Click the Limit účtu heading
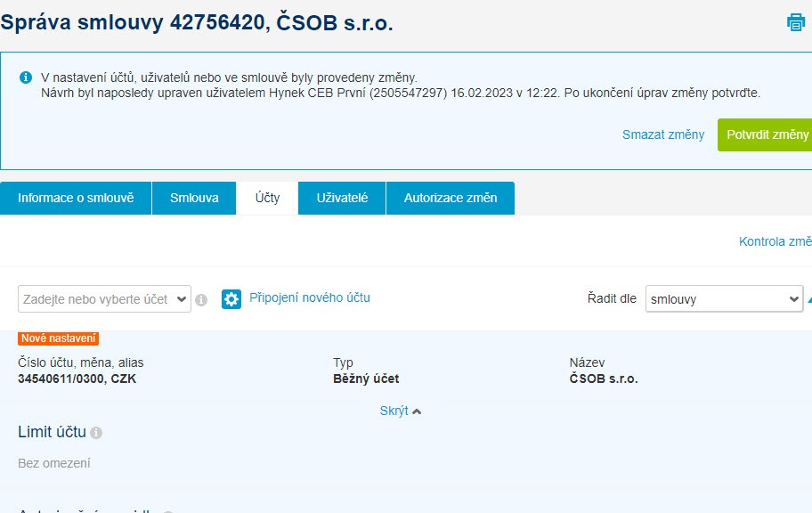 tap(53, 432)
